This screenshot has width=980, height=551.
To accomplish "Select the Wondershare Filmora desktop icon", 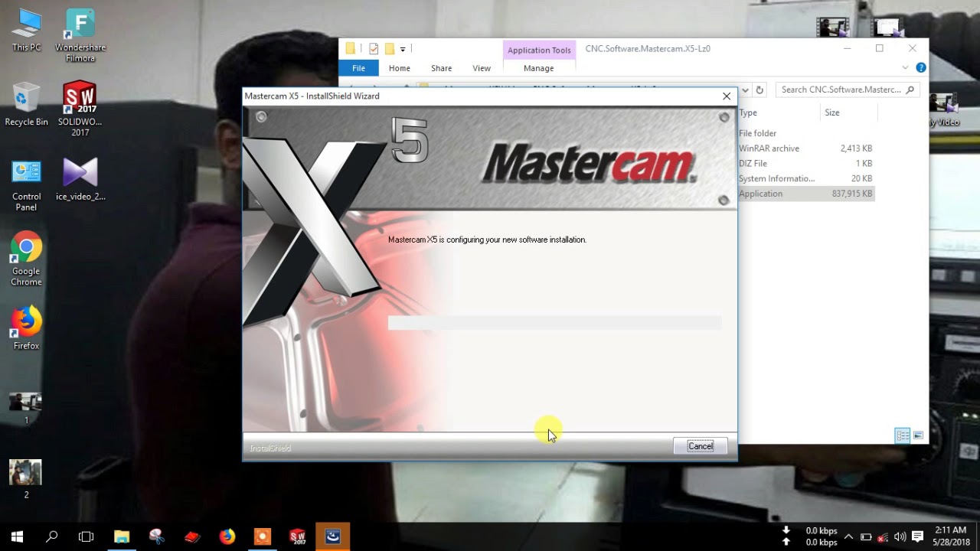I will tap(80, 36).
